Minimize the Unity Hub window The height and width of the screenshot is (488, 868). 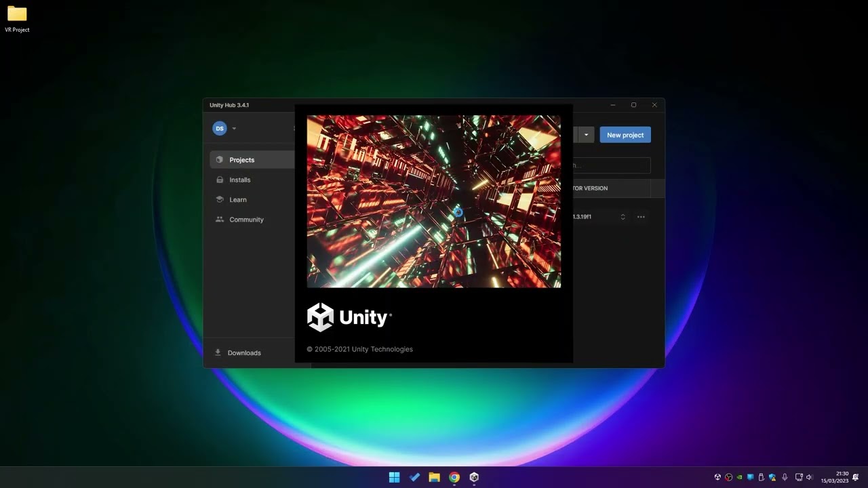(x=613, y=105)
